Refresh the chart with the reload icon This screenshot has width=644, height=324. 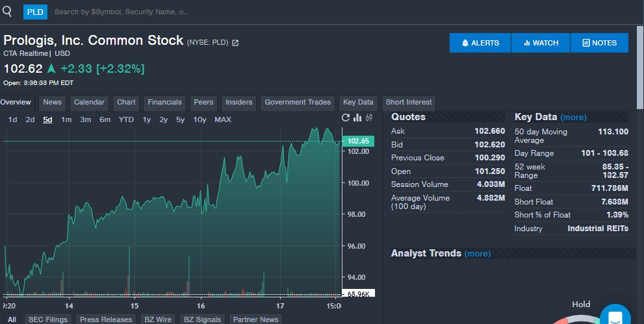[346, 118]
